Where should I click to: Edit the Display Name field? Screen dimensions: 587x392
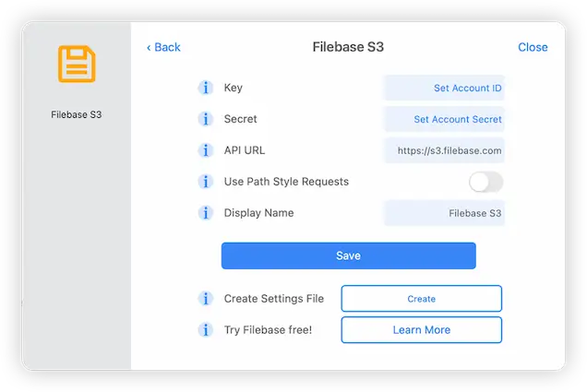444,213
